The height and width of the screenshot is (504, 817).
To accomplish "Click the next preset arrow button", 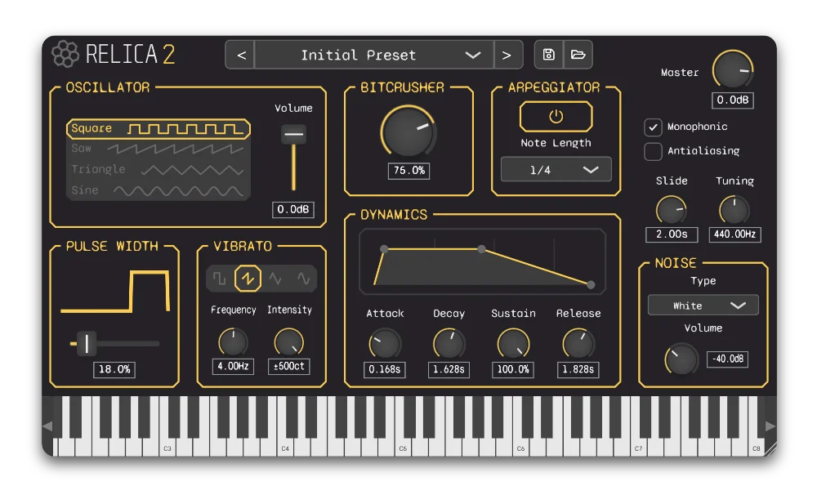I will 508,55.
